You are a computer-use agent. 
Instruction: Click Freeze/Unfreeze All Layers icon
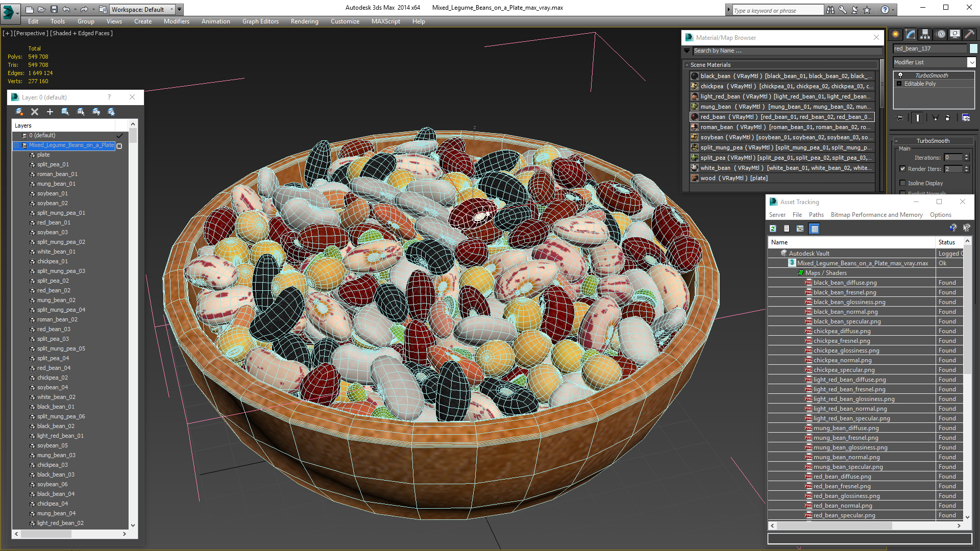pos(111,112)
